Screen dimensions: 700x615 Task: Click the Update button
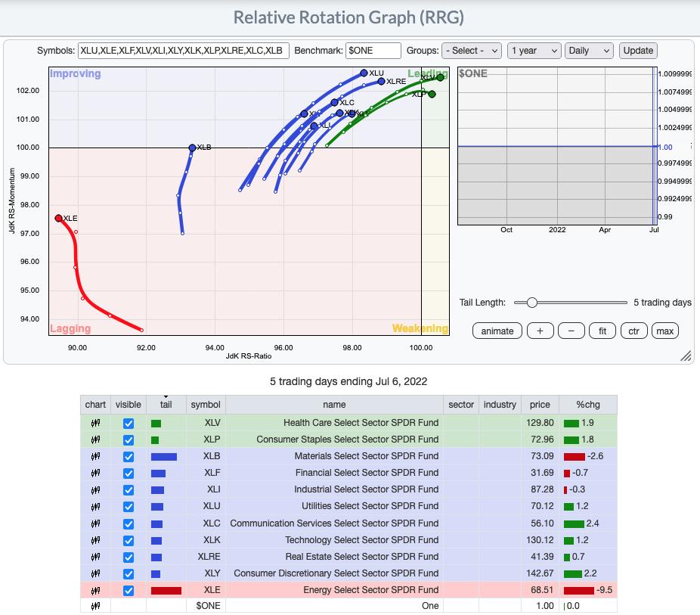pos(638,51)
